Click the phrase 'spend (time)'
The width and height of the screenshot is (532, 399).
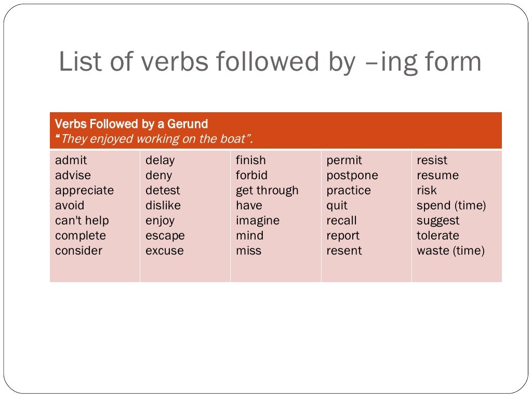pos(451,206)
